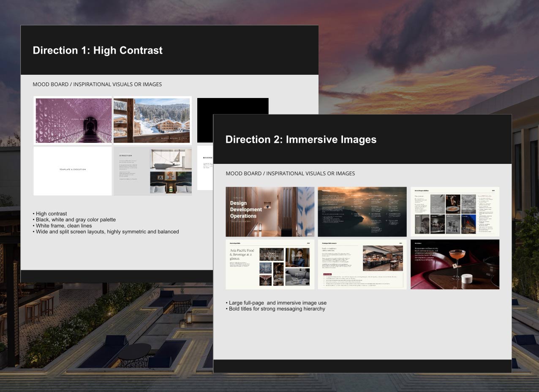Open the Design Development Operations cover thumbnail
The height and width of the screenshot is (392, 539).
pyautogui.click(x=270, y=212)
